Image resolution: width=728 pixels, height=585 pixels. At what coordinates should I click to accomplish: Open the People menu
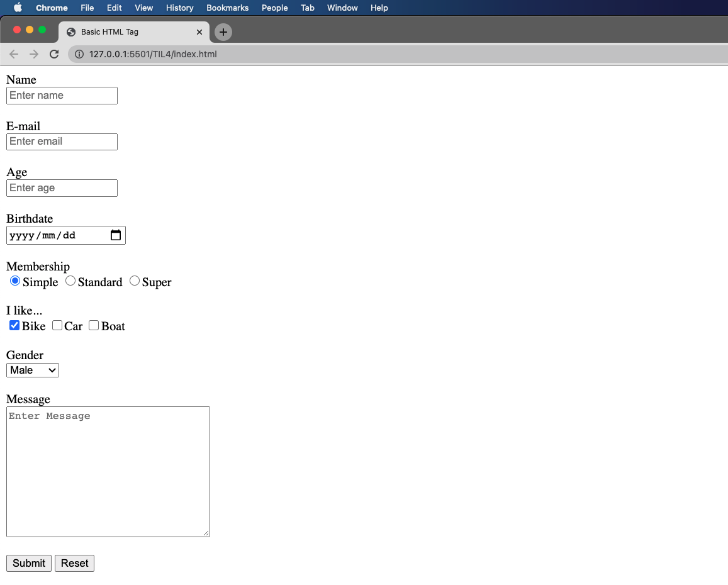tap(275, 8)
